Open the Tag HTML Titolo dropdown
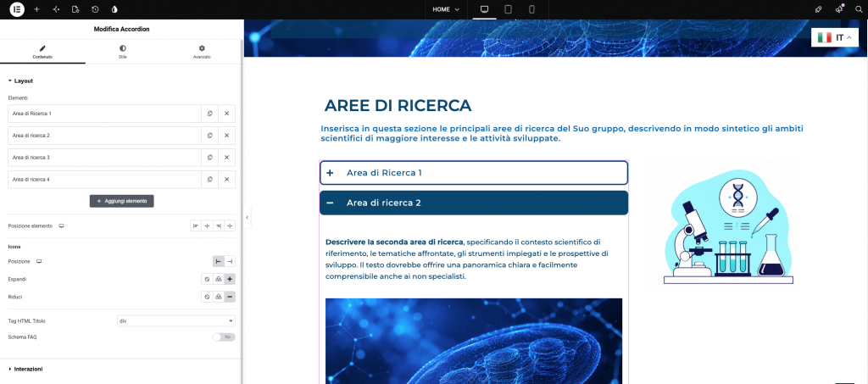This screenshot has width=868, height=384. point(176,321)
